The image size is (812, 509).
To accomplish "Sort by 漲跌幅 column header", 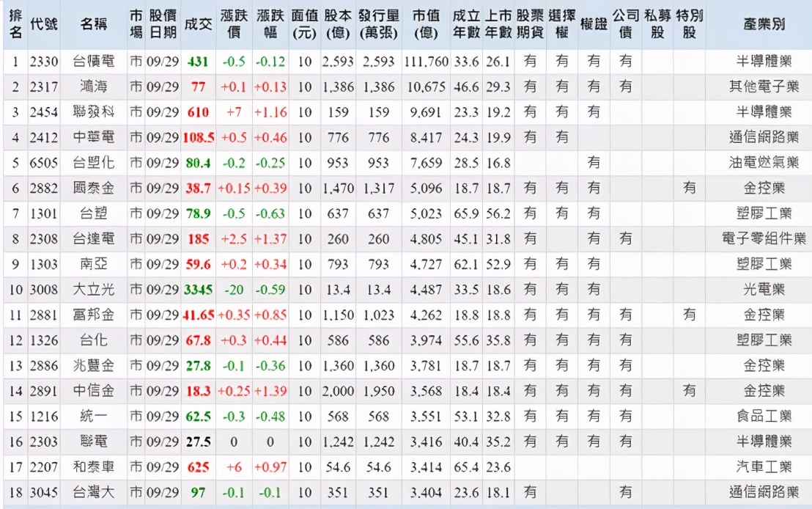I will pos(270,23).
